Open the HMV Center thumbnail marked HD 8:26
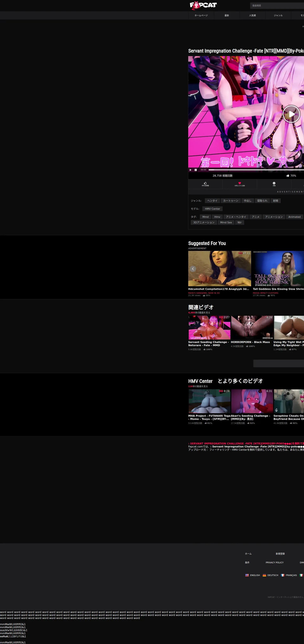 pos(209,401)
